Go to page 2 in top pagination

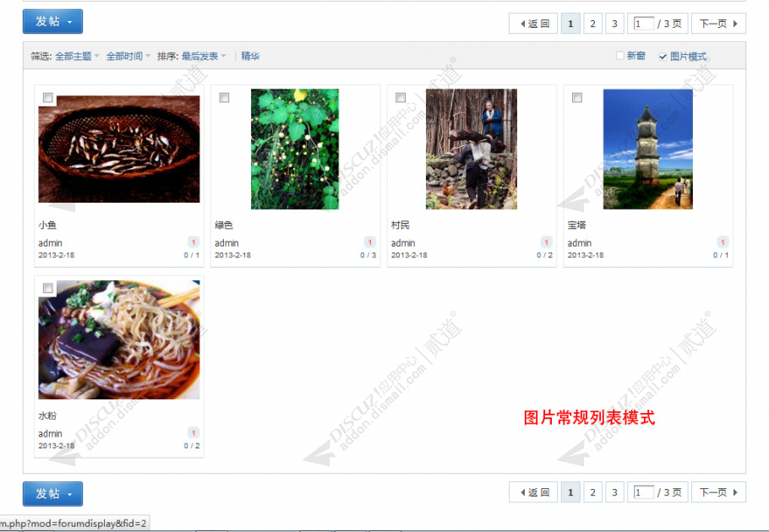592,24
